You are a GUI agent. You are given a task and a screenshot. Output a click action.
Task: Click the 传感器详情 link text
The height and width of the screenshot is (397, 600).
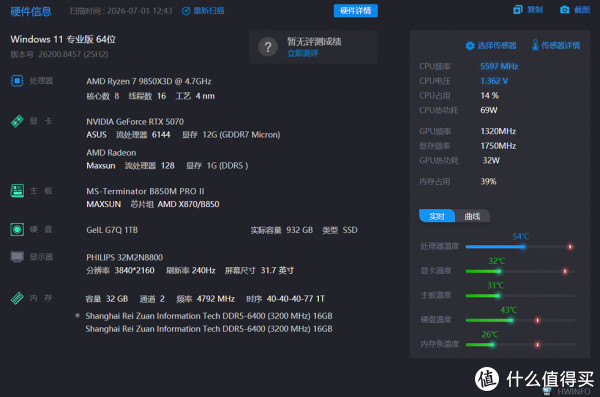560,46
